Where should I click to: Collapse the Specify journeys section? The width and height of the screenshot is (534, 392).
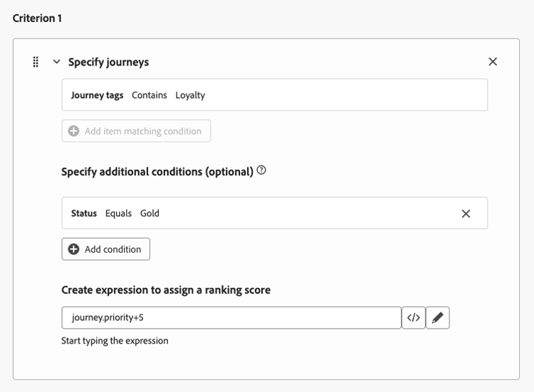coord(57,62)
